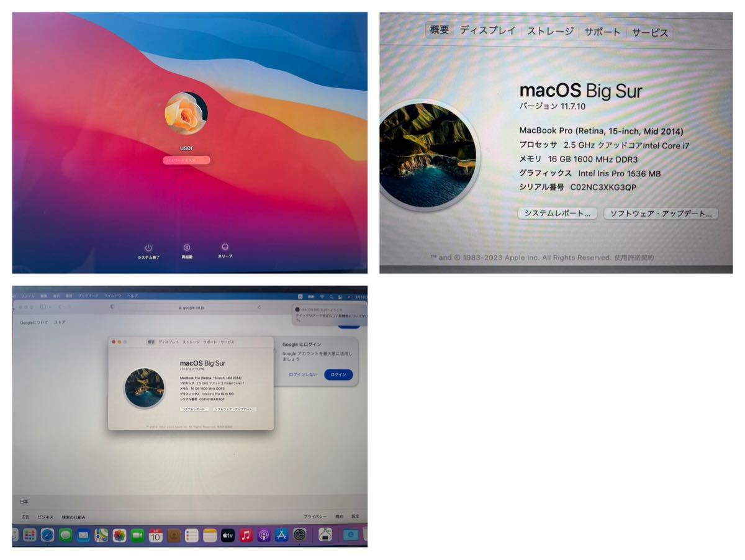Click the システム終了 power icon on the login screen
This screenshot has width=745, height=560.
pos(148,247)
